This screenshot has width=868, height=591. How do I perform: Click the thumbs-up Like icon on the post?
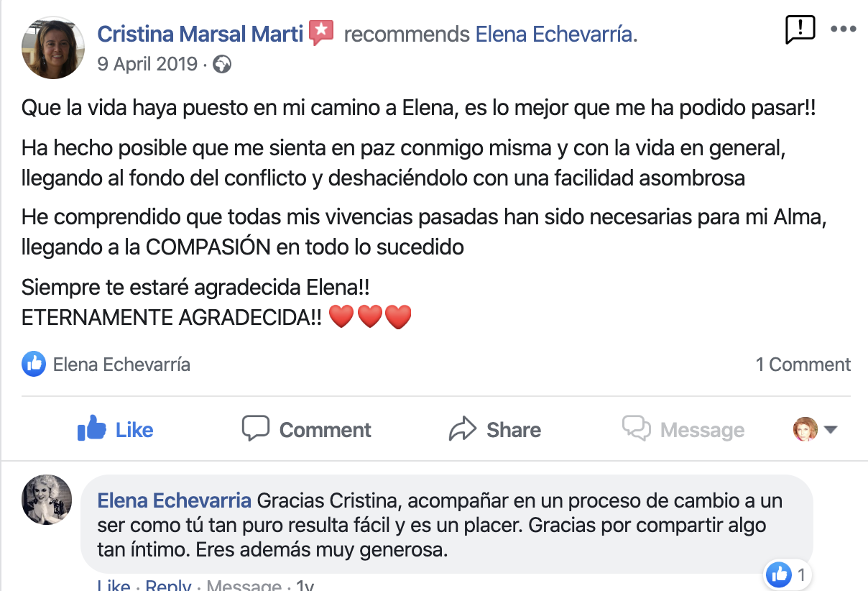click(x=92, y=429)
